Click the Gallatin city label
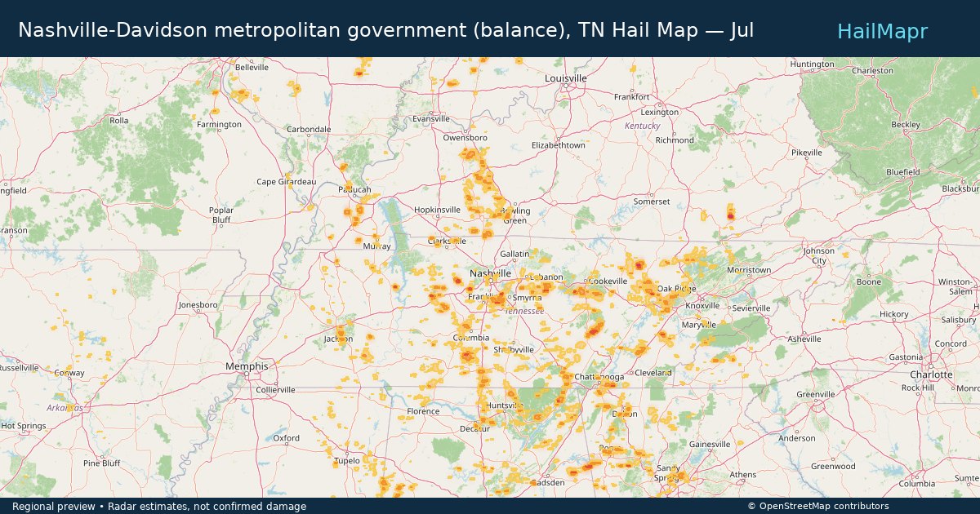This screenshot has height=514, width=980. (x=514, y=254)
